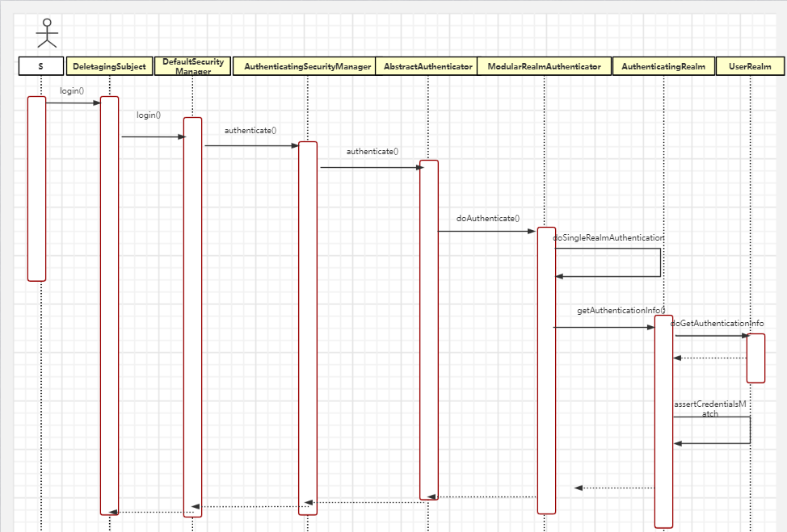Image resolution: width=787 pixels, height=532 pixels.
Task: Click the doSingleRealmAuthentication self-call label
Action: (x=608, y=237)
